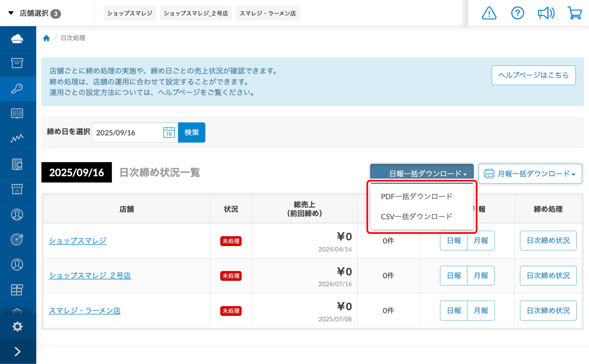Click the warning triangle alert icon
This screenshot has height=364, width=589.
[489, 13]
